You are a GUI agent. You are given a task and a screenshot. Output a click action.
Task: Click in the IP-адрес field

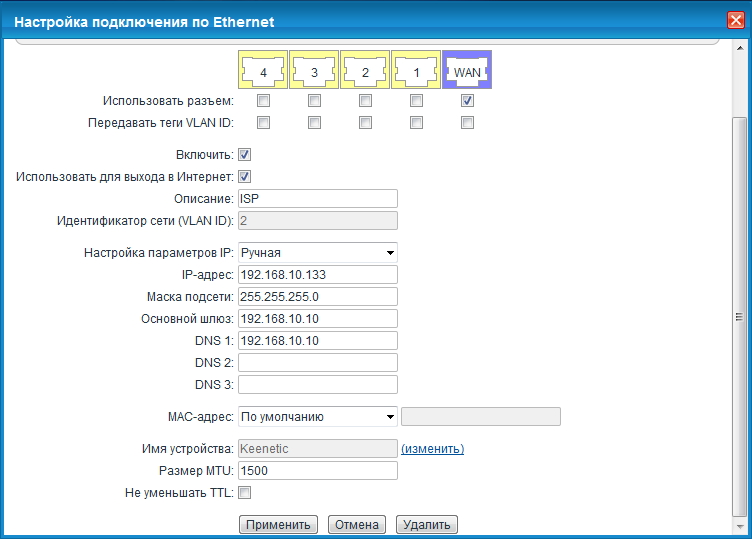click(x=318, y=275)
